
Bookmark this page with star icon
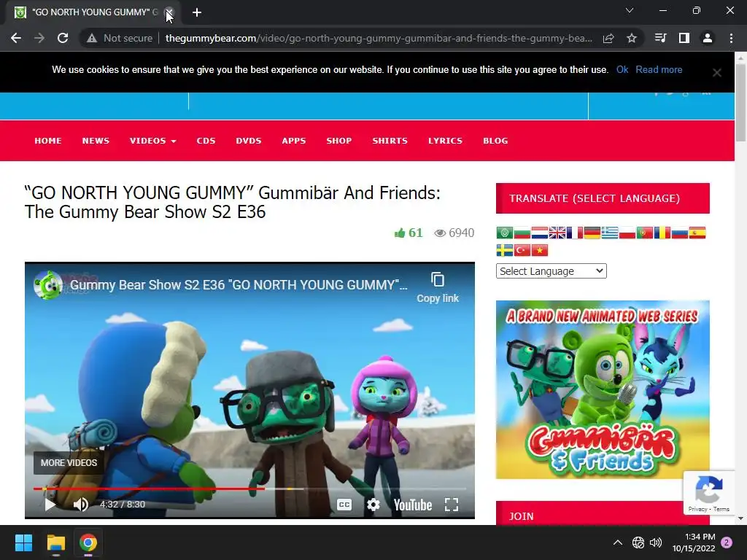click(632, 38)
